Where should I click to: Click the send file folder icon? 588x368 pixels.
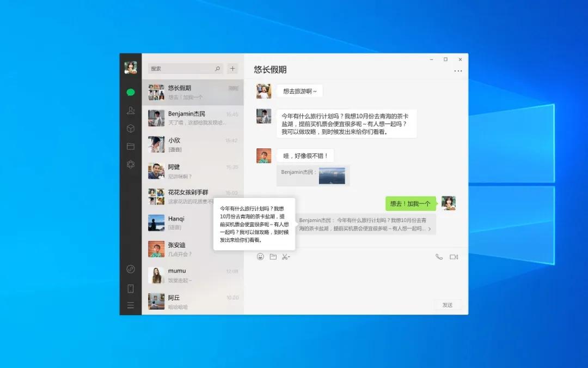coord(273,256)
